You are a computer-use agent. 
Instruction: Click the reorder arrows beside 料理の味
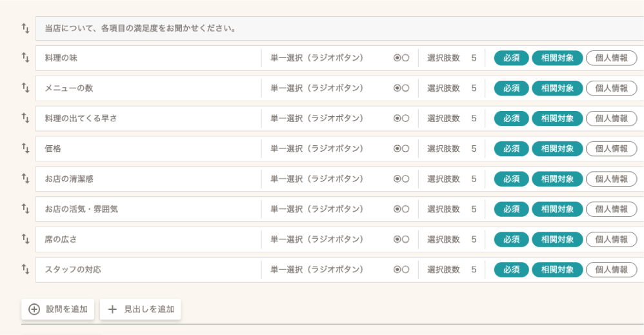pyautogui.click(x=25, y=58)
